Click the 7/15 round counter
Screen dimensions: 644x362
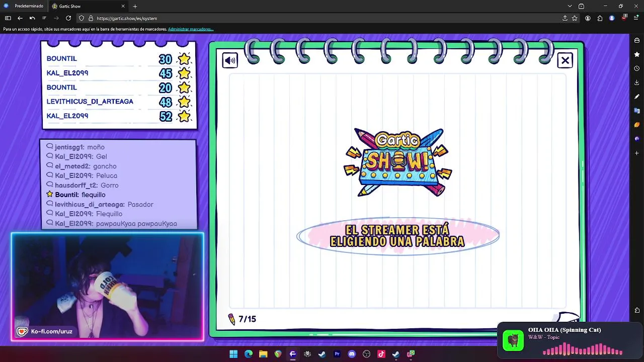coord(247,319)
